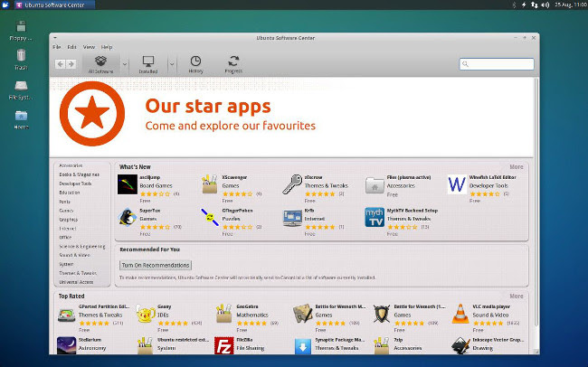Viewport: 588px width, 367px height.
Task: Click the volume icon in the top panel
Action: [545, 5]
